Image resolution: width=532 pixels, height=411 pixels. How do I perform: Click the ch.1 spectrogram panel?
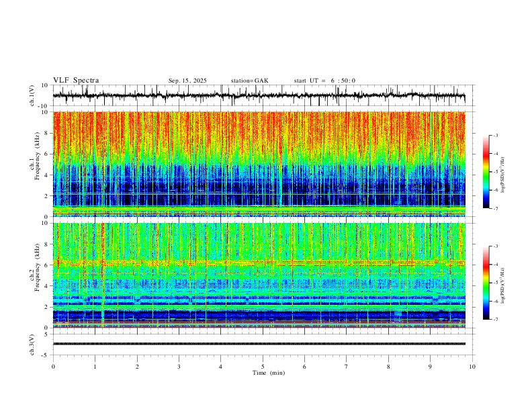(259, 164)
